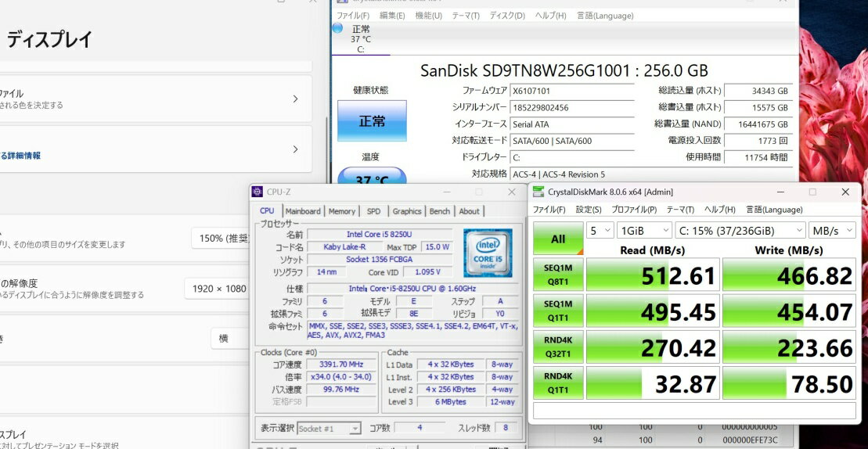
Task: Click the Intel Core i5 logo image
Action: tap(487, 253)
